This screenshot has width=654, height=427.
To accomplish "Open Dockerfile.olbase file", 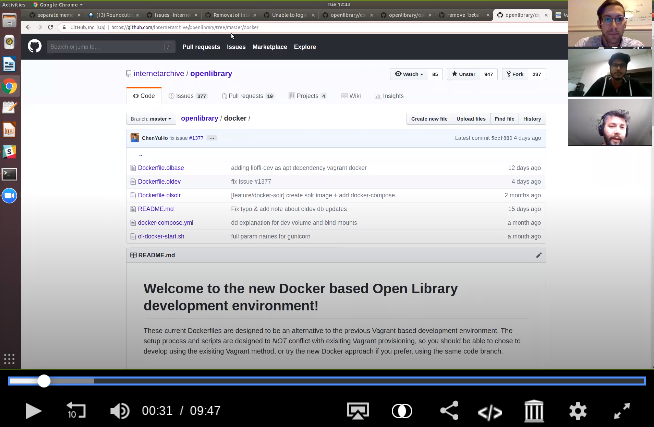I will (161, 168).
